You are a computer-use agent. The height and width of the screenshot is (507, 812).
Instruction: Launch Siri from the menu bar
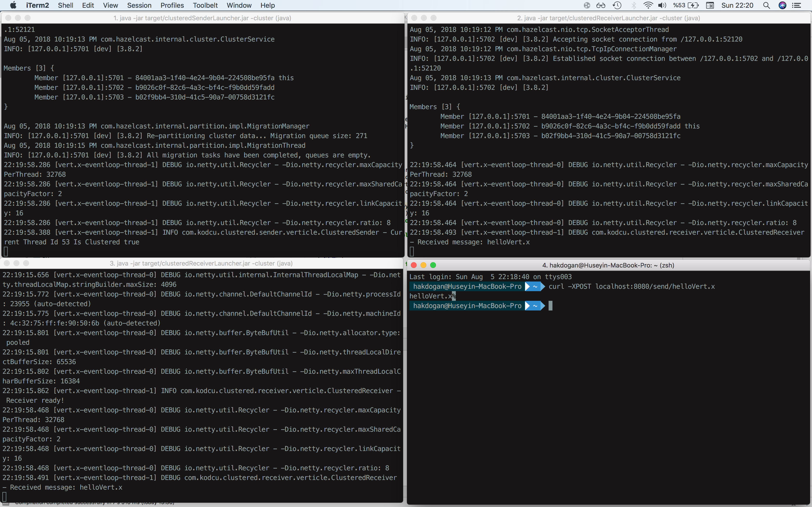pyautogui.click(x=783, y=5)
